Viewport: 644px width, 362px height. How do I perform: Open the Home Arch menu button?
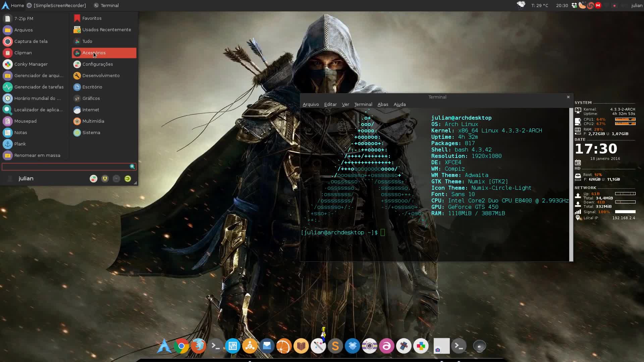pos(13,5)
